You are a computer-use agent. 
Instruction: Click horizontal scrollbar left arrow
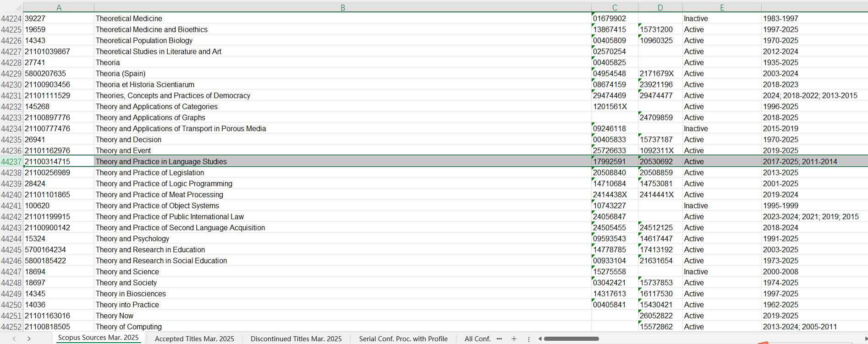tap(540, 339)
